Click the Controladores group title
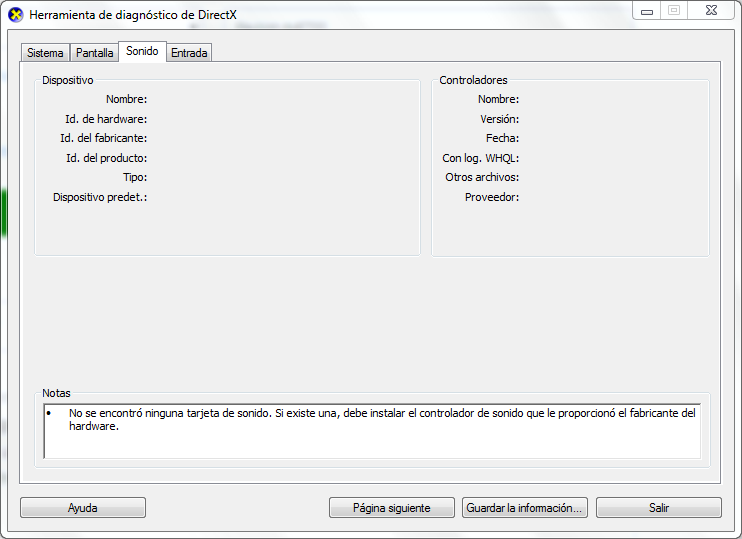 [473, 80]
